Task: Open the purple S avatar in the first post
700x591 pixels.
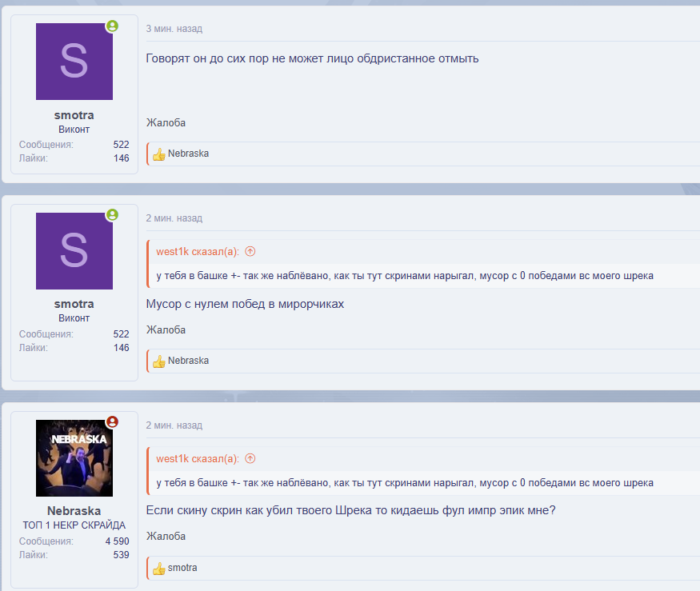Action: coord(74,62)
